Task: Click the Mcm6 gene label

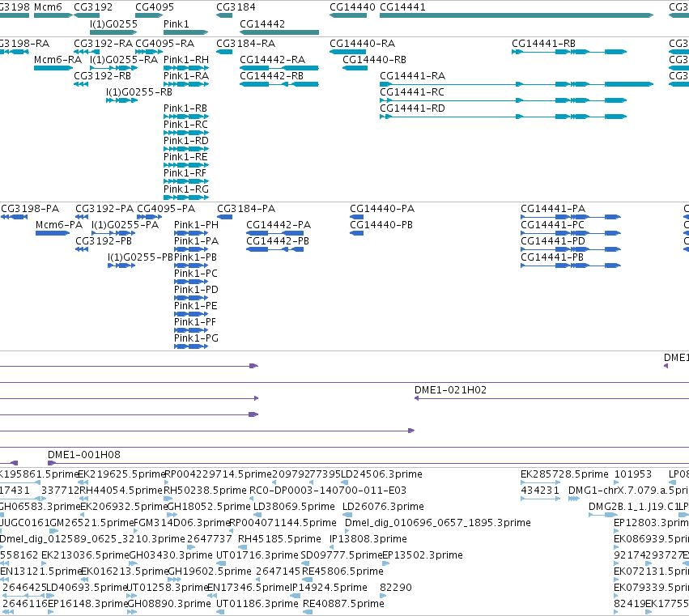Action: (48, 7)
